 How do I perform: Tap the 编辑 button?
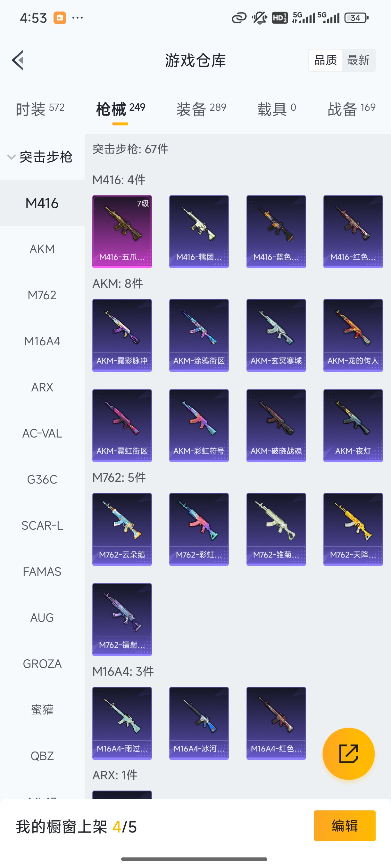345,825
